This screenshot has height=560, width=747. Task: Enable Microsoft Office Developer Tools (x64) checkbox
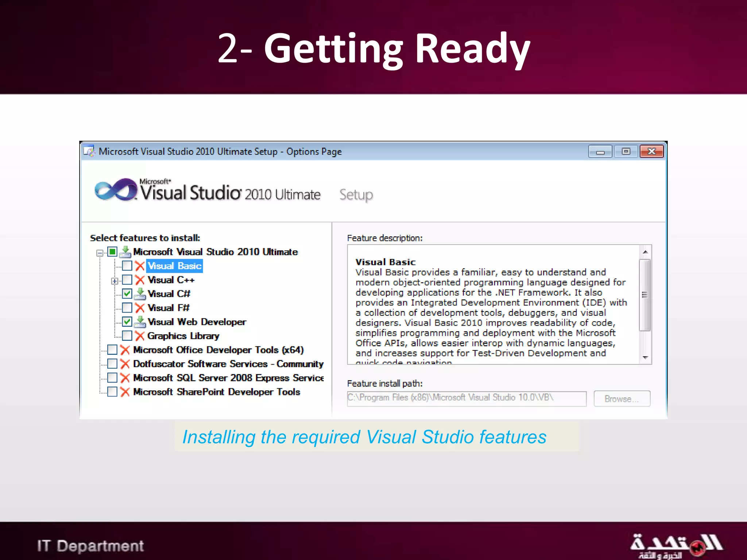[112, 350]
